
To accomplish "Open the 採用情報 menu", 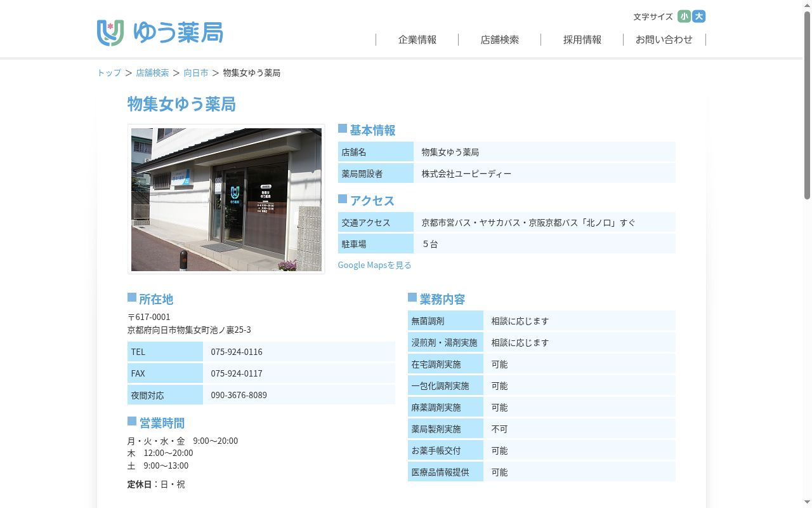I will (582, 39).
